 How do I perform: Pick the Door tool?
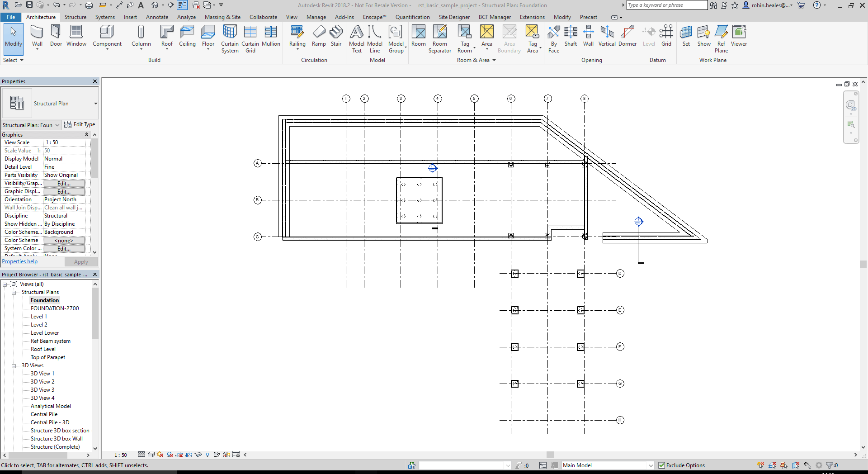click(56, 36)
